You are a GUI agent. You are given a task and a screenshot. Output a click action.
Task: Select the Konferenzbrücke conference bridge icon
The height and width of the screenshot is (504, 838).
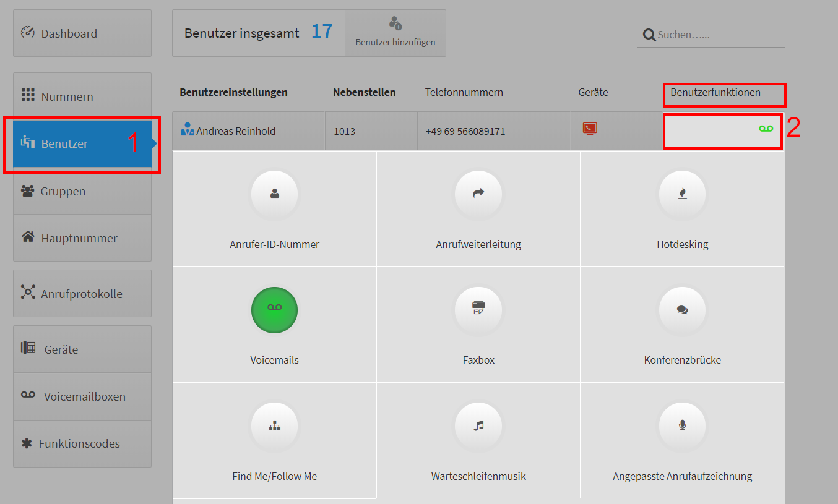682,310
